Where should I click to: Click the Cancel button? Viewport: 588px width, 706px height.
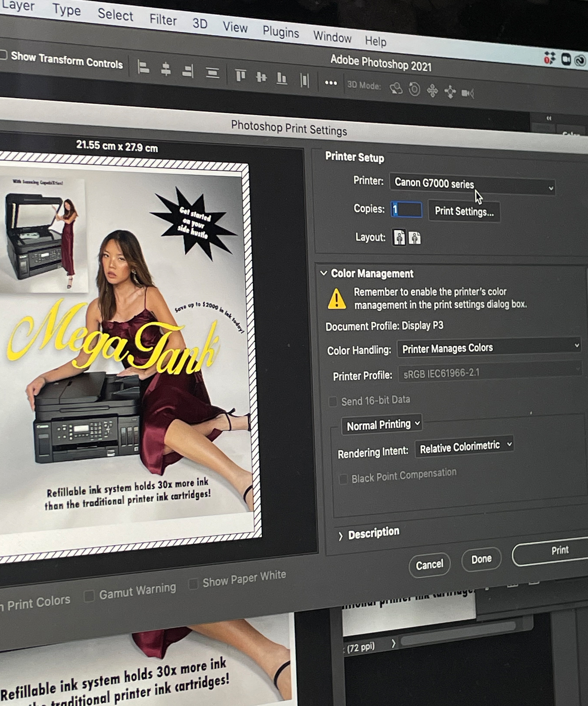[x=429, y=565]
